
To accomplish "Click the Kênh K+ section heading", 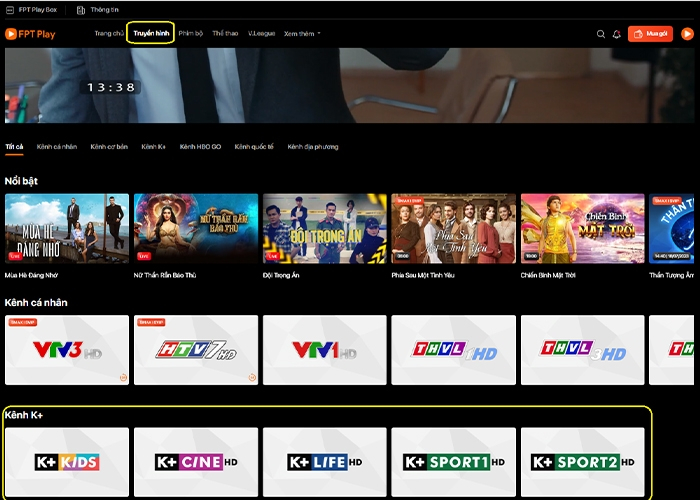I will coord(24,415).
